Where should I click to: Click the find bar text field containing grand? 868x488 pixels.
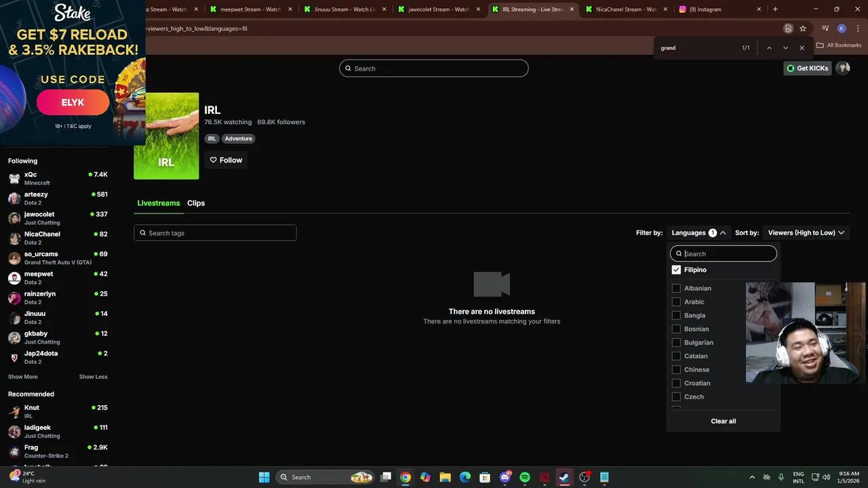(x=695, y=48)
